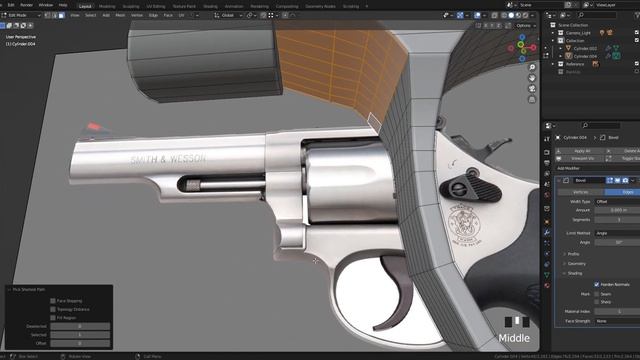Screen dimensions: 640x360
Task: Switch to UV Editing workspace tab
Action: [156, 7]
